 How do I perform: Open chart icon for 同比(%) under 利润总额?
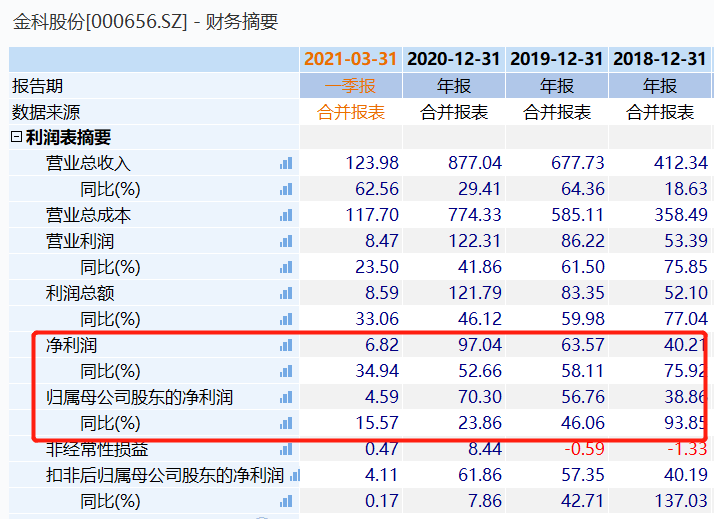coord(286,319)
